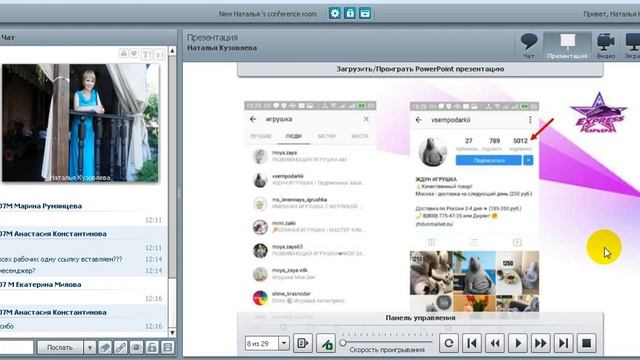Click the chat message input field
Screen dimensions: 640x360
[16, 347]
